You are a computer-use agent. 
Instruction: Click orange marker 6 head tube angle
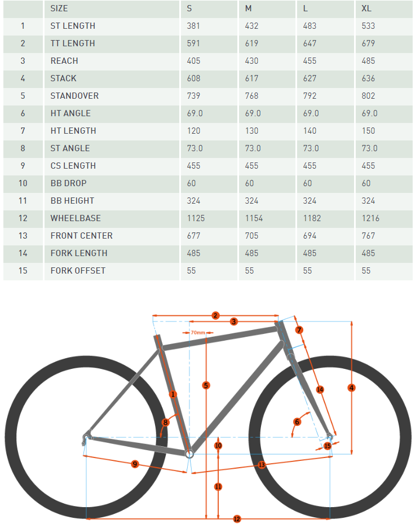pyautogui.click(x=297, y=421)
